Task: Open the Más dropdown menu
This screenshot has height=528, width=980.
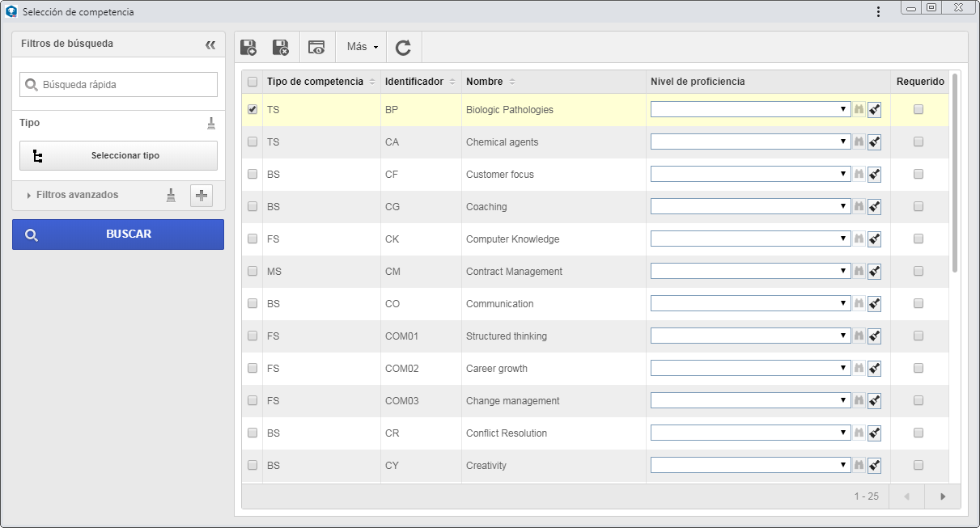Action: [363, 47]
